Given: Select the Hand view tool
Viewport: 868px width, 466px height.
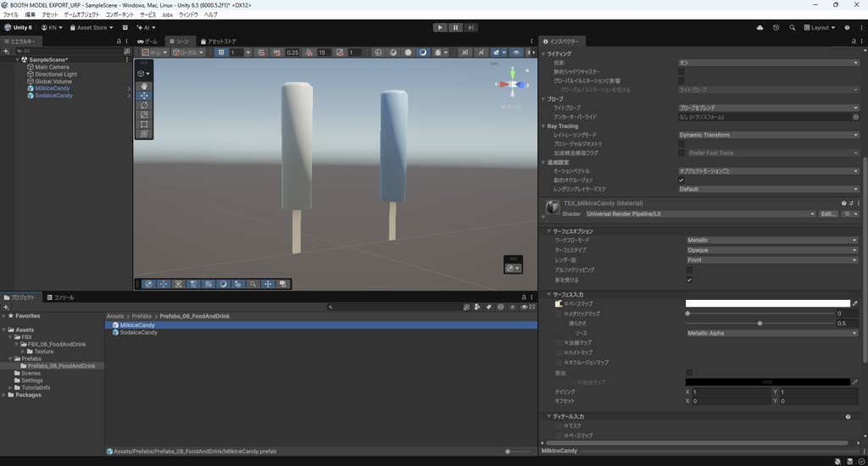Looking at the screenshot, I should tap(144, 86).
